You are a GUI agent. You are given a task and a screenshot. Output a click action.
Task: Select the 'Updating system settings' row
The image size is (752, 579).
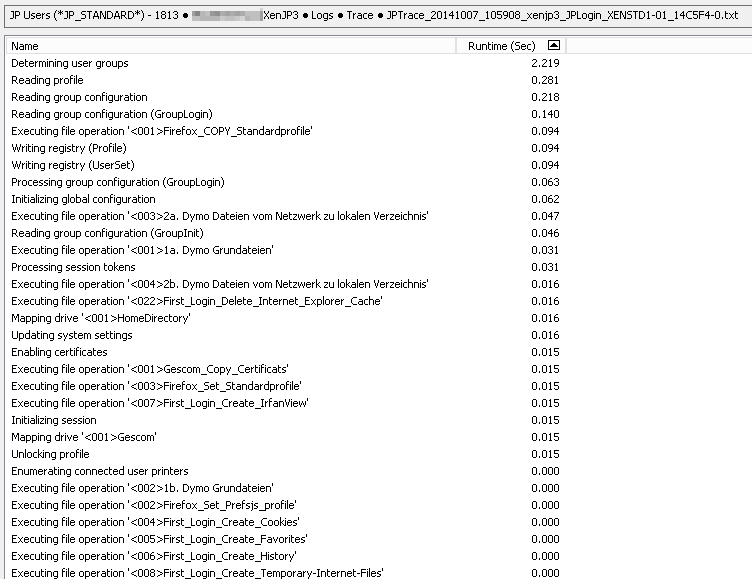pos(71,335)
